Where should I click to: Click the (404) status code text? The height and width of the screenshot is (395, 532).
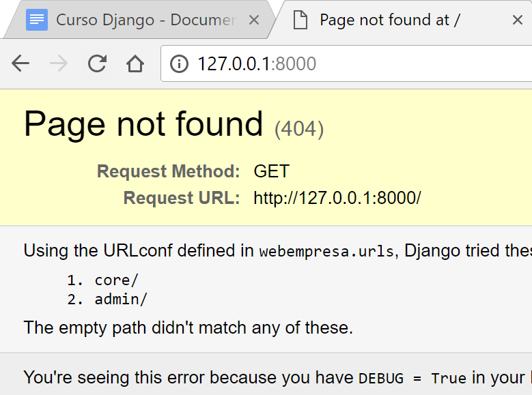[x=299, y=129]
